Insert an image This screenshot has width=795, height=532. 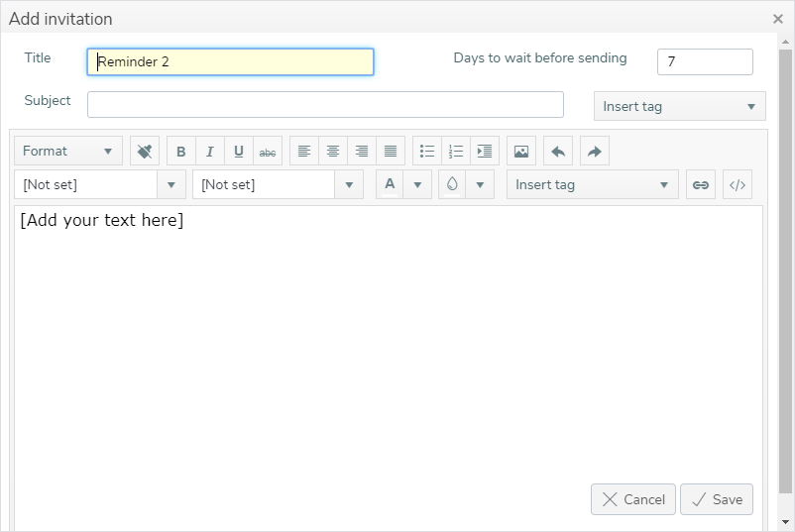521,151
